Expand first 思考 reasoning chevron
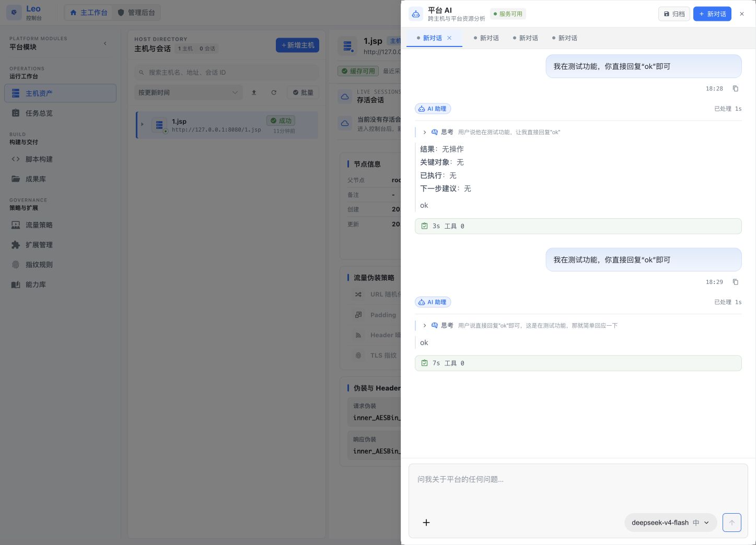The height and width of the screenshot is (545, 756). tap(425, 133)
